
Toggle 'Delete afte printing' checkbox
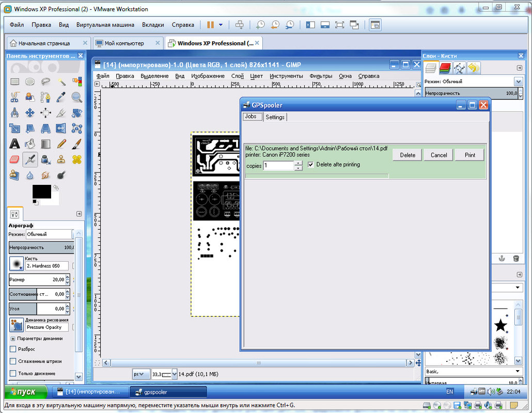[310, 165]
